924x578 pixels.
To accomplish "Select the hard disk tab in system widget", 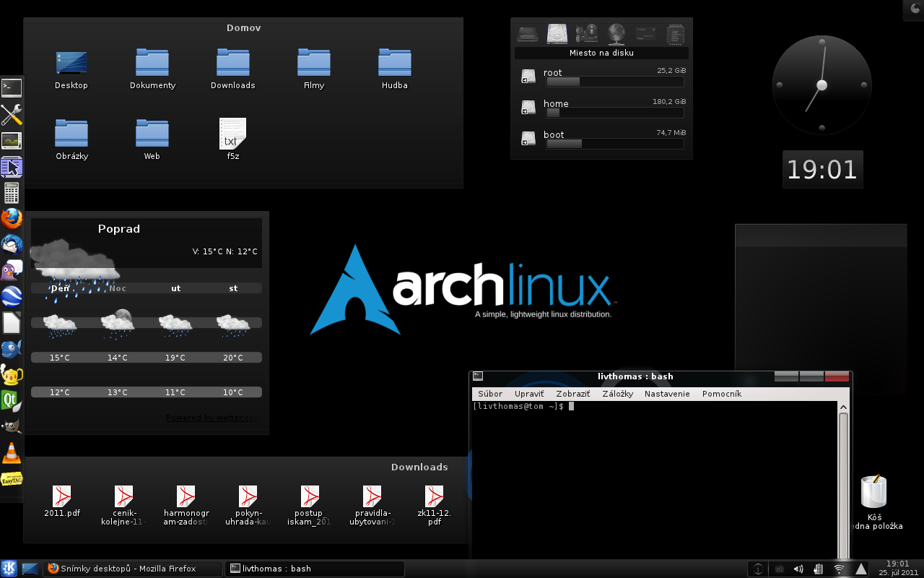I will pyautogui.click(x=557, y=33).
